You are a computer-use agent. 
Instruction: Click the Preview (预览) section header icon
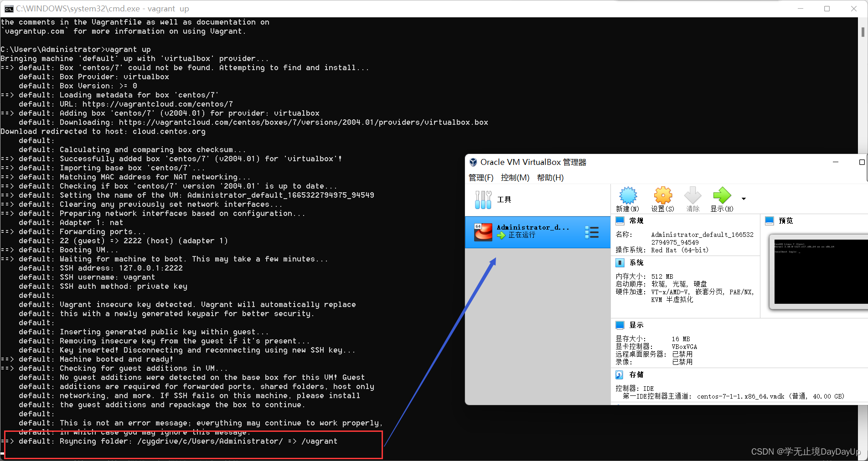tap(770, 221)
